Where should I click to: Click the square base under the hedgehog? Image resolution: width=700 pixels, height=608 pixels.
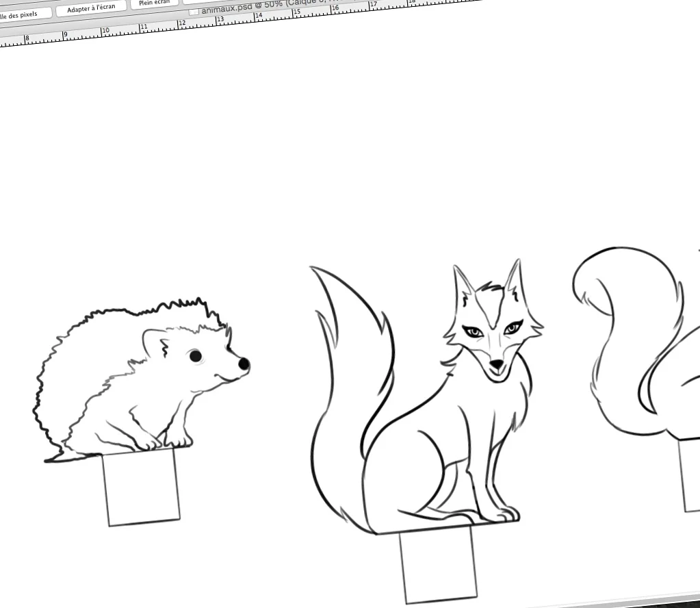tap(142, 487)
